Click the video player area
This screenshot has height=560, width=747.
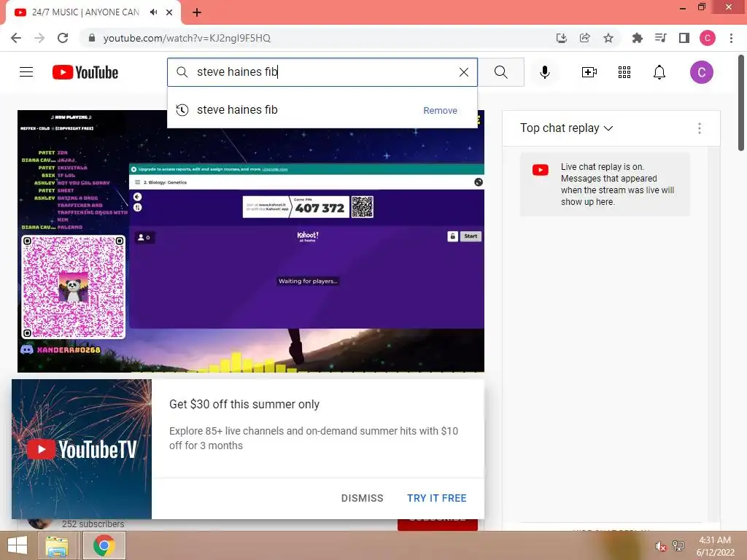point(251,241)
